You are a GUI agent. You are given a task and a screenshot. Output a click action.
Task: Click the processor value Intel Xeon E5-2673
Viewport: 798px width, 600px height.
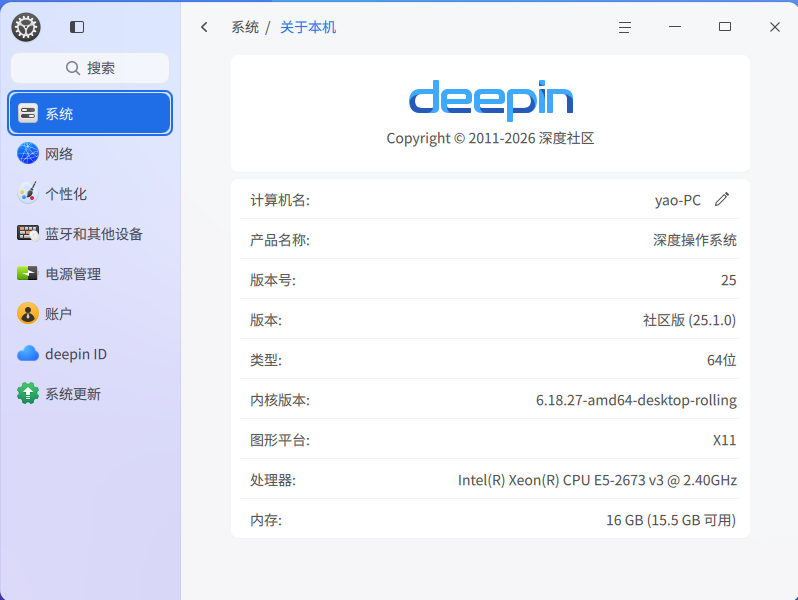pos(597,480)
